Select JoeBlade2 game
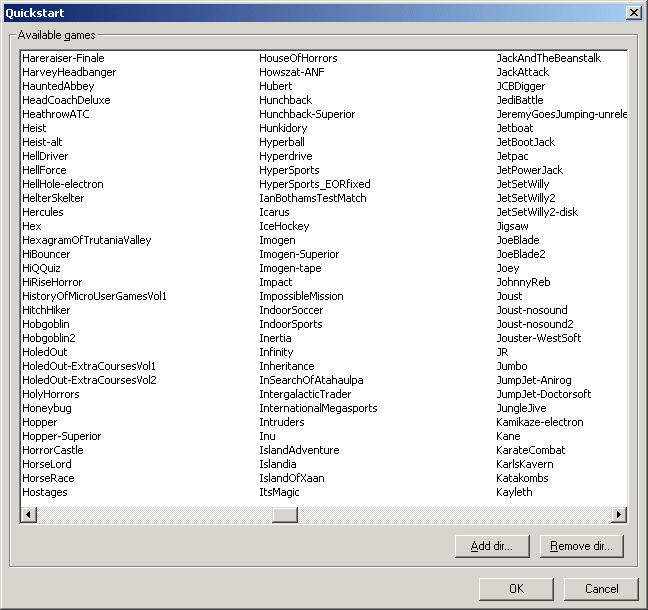Viewport: 648px width, 610px height. click(521, 254)
